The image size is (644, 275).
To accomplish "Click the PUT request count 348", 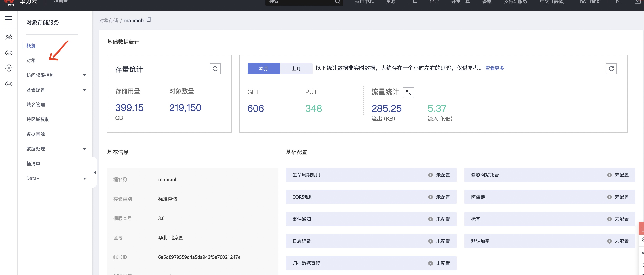I will pyautogui.click(x=313, y=108).
